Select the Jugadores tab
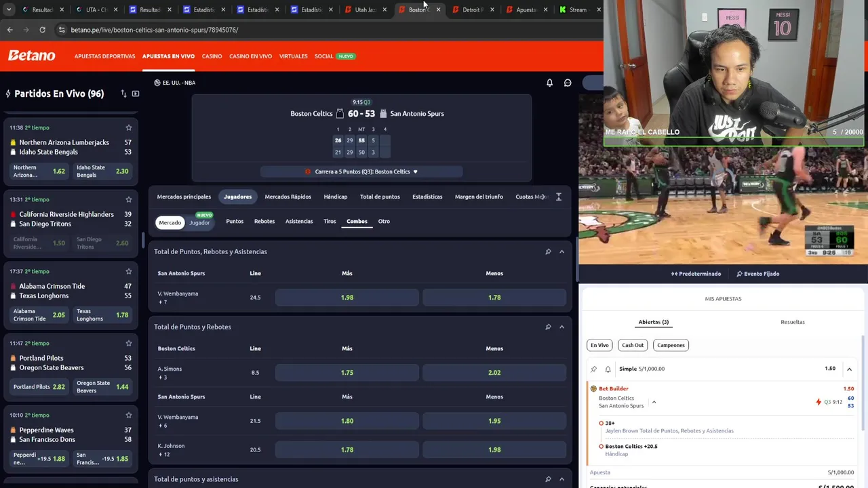The width and height of the screenshot is (868, 488). [237, 197]
